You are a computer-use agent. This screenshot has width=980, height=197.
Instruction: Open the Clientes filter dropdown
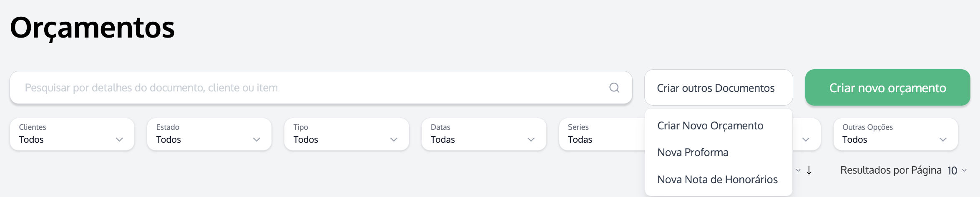(72, 134)
